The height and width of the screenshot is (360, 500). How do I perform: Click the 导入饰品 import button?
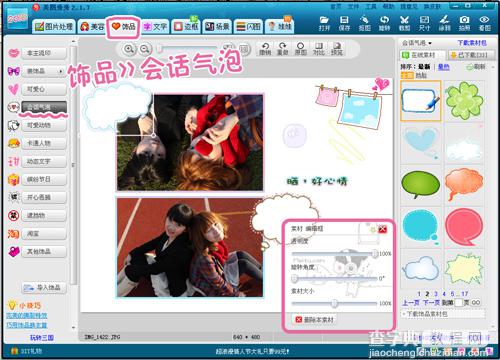(x=44, y=287)
